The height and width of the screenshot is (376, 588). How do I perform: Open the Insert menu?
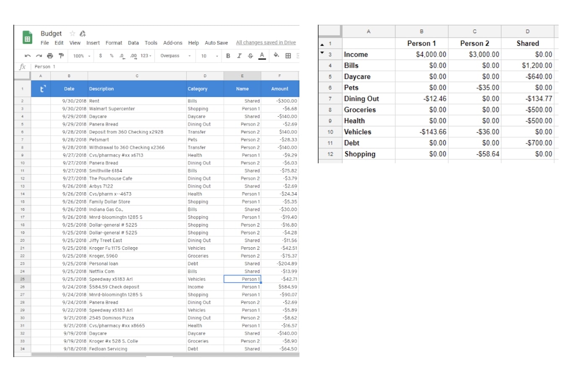(93, 43)
